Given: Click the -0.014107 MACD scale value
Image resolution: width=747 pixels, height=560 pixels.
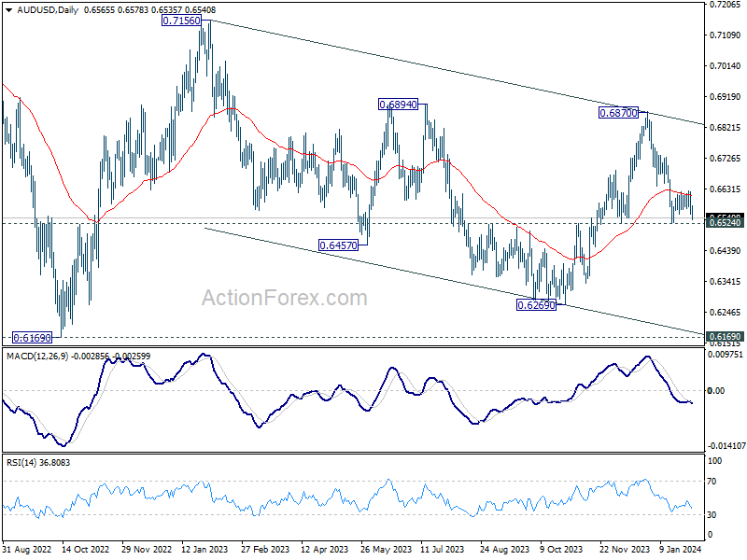Looking at the screenshot, I should pyautogui.click(x=726, y=446).
